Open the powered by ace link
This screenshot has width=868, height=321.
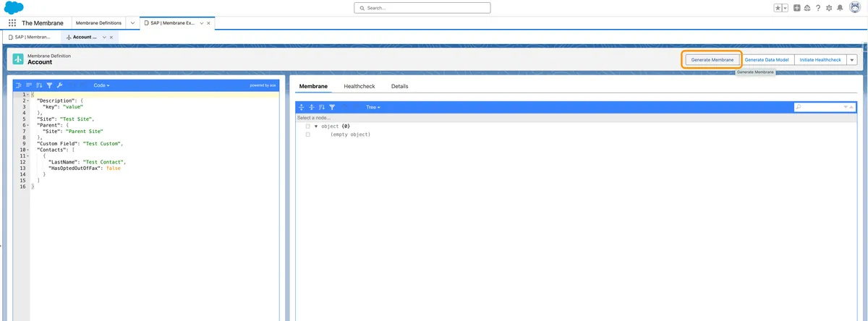pyautogui.click(x=263, y=85)
